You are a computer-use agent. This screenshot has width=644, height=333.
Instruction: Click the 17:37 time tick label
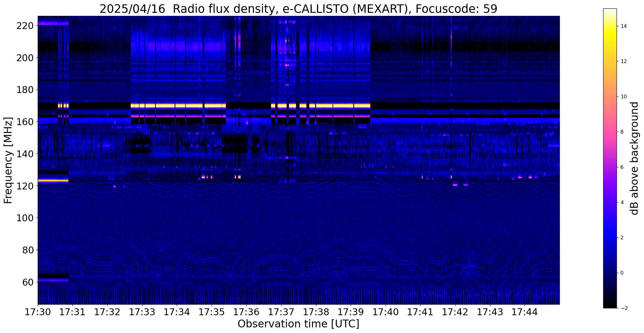tap(281, 312)
